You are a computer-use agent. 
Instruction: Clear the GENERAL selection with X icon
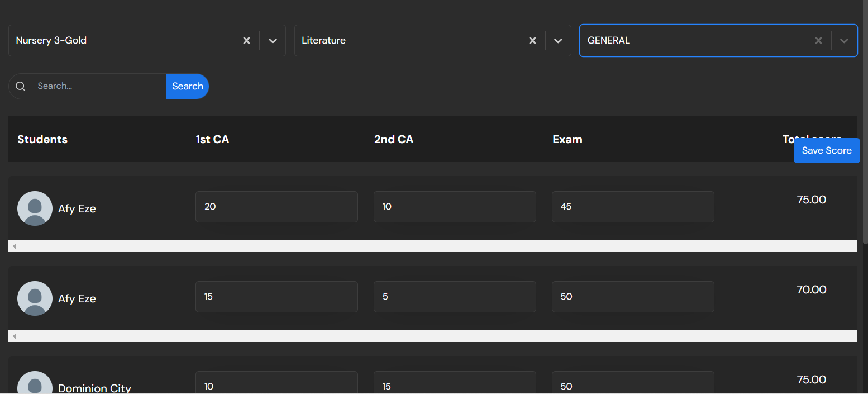[818, 41]
